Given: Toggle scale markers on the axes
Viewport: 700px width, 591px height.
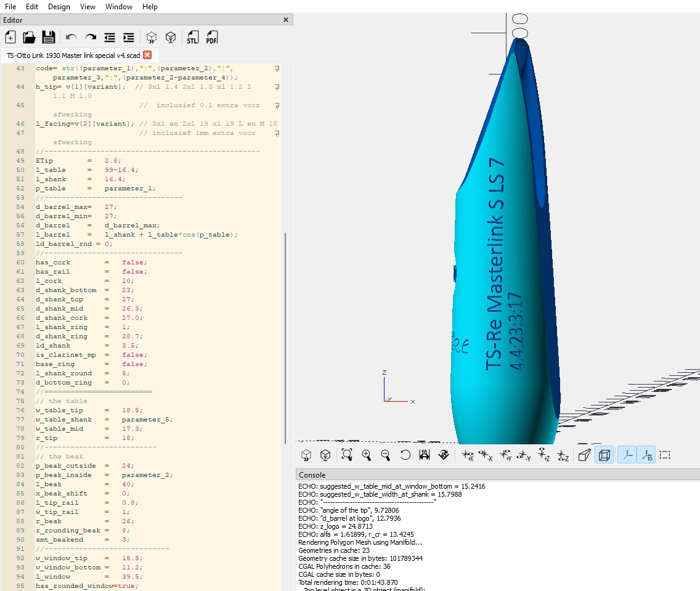Looking at the screenshot, I should (646, 455).
